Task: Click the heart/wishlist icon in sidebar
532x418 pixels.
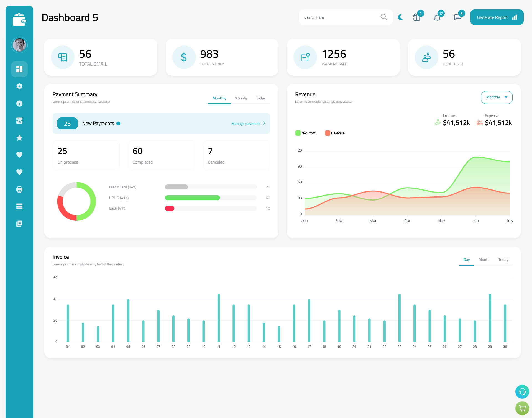Action: tap(19, 155)
